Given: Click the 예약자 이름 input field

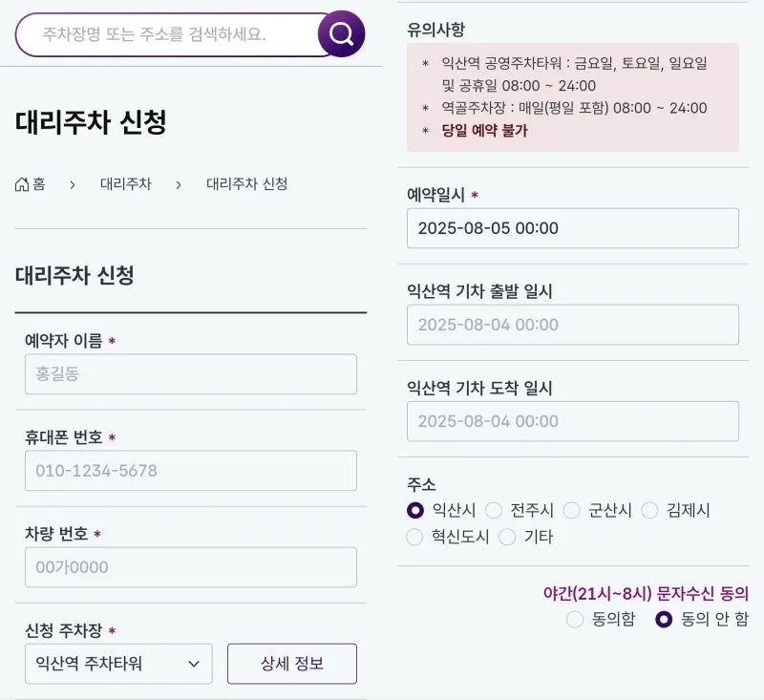Looking at the screenshot, I should [191, 374].
